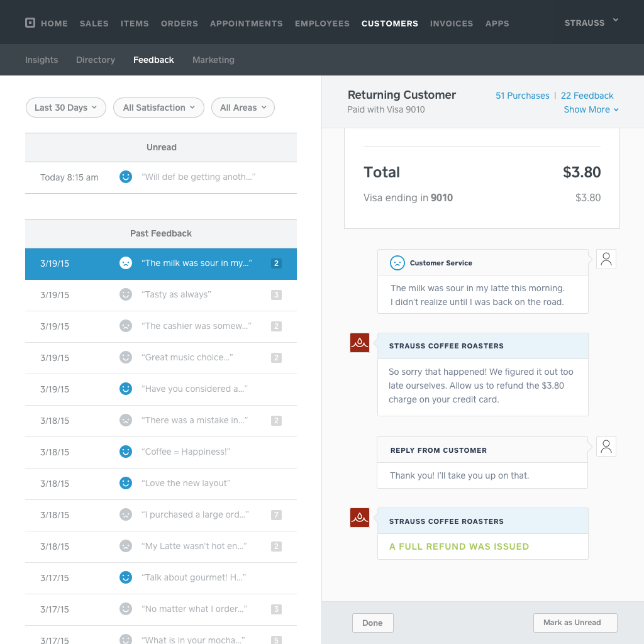Viewport: 644px width, 644px height.
Task: Click sad face on 'My Latte wasn't hot en' row
Action: tap(126, 546)
